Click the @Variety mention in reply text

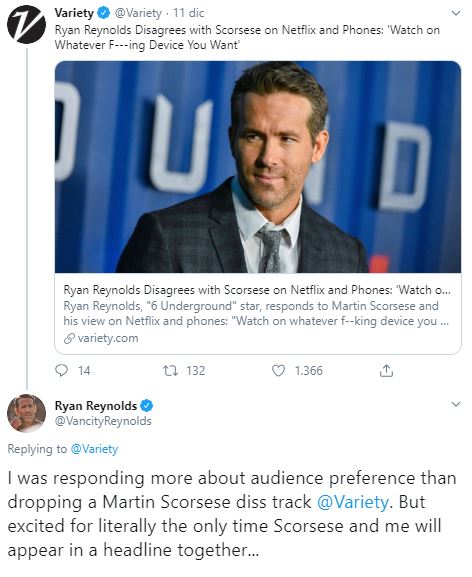point(352,502)
